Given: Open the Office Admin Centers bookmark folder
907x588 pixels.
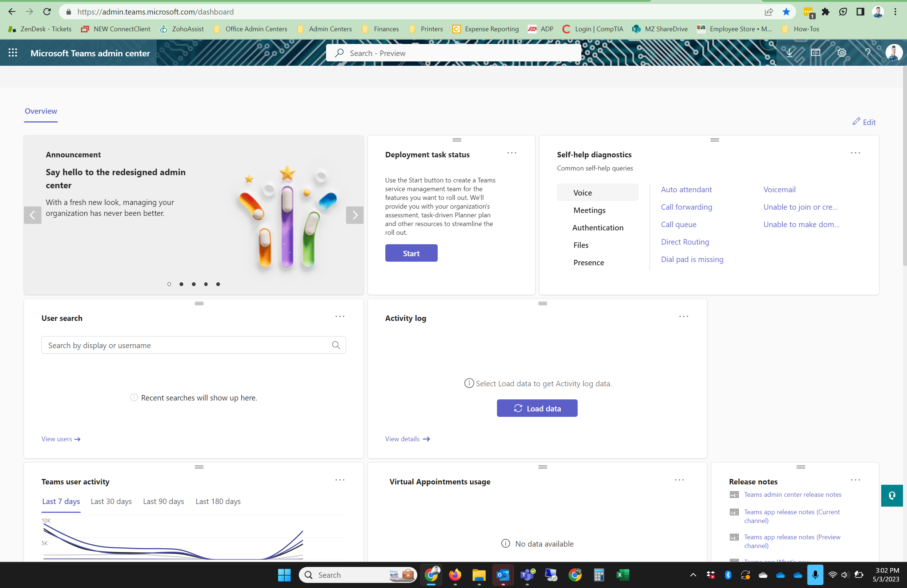Looking at the screenshot, I should 251,29.
